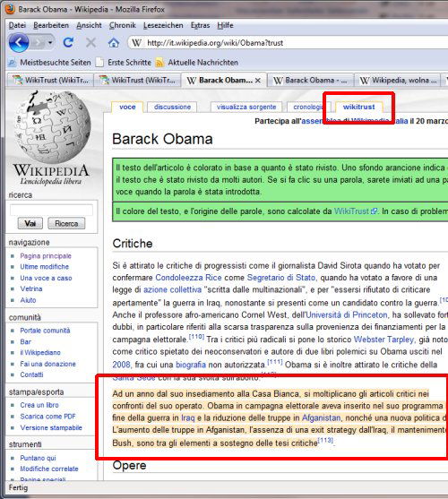
Task: Open the Contatti sidebar link
Action: coord(31,374)
